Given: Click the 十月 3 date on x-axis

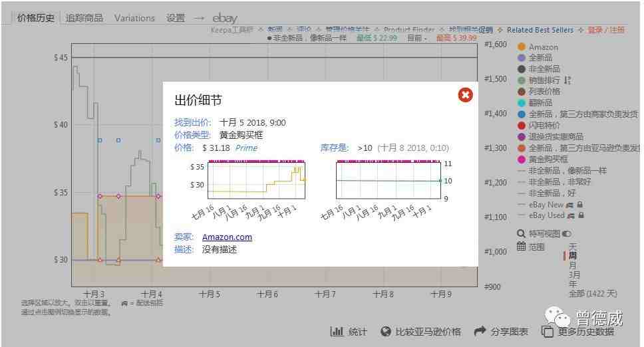Looking at the screenshot, I should (x=94, y=294).
